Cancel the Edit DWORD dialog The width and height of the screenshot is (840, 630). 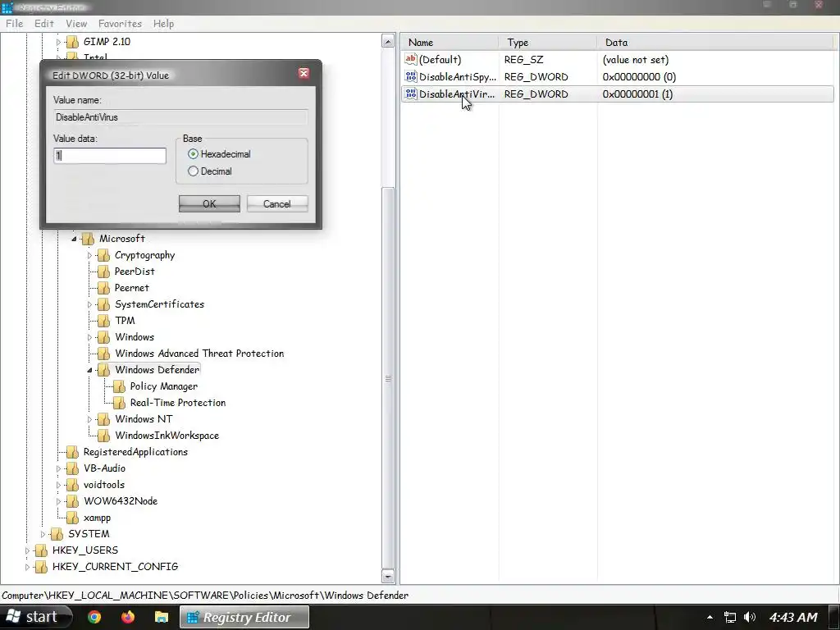[277, 203]
